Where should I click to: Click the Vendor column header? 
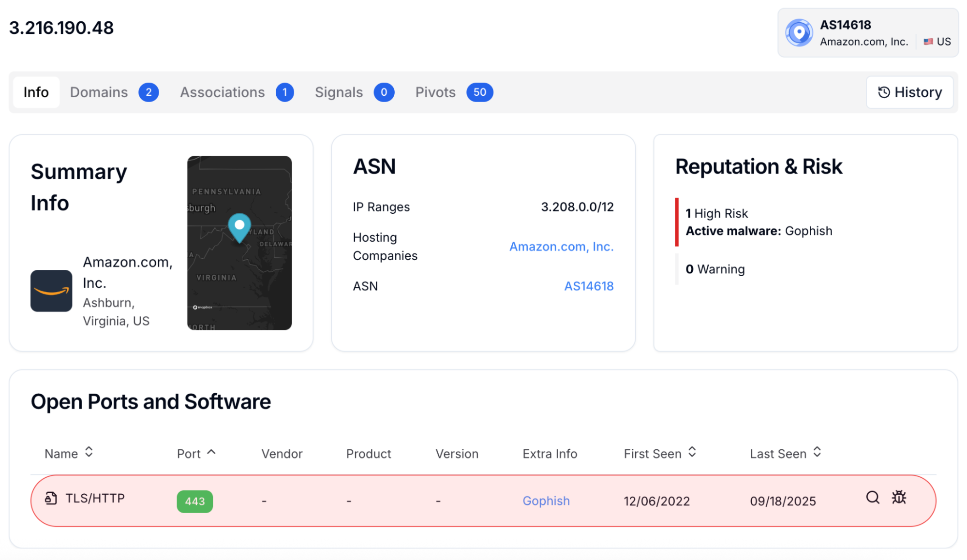[282, 454]
